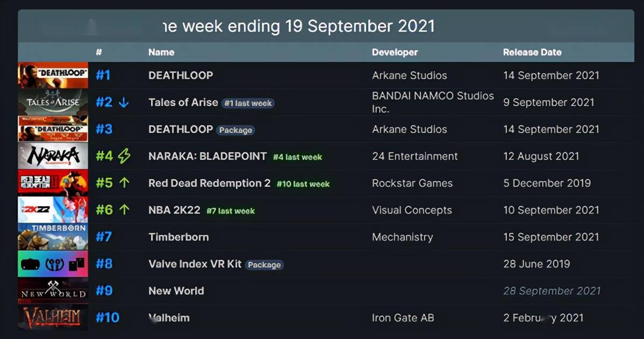The image size is (644, 339).
Task: Click the Valve Index VR Kit thumbnail
Action: [53, 264]
